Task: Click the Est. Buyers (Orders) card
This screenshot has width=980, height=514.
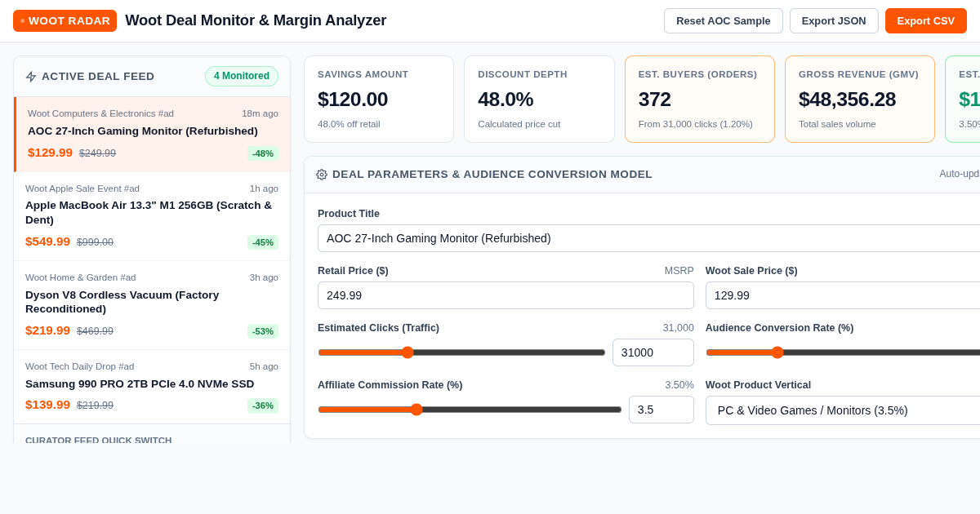Action: tap(700, 100)
